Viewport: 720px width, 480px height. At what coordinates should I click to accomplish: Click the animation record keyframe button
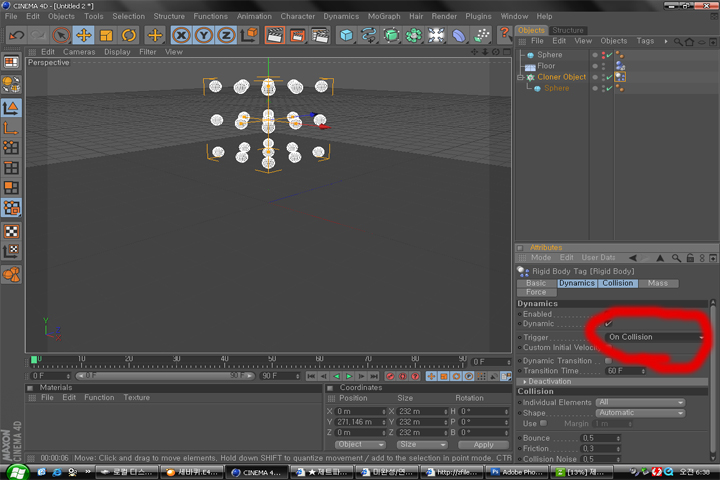[390, 376]
